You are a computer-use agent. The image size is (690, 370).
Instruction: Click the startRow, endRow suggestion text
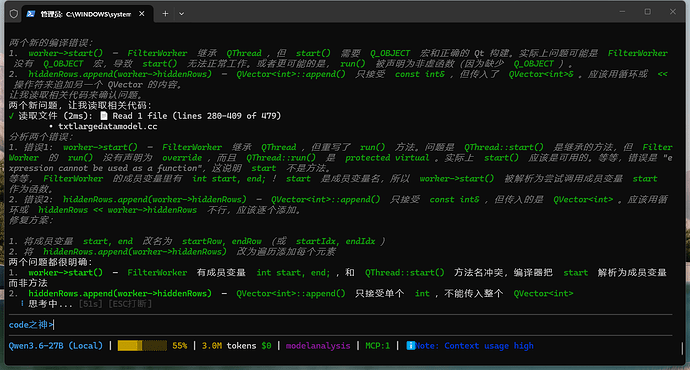[222, 241]
